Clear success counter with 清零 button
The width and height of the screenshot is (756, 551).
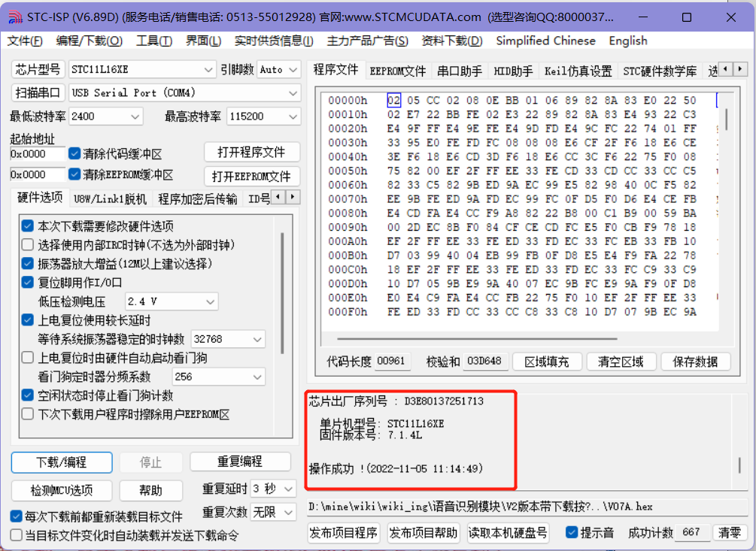[x=730, y=532]
